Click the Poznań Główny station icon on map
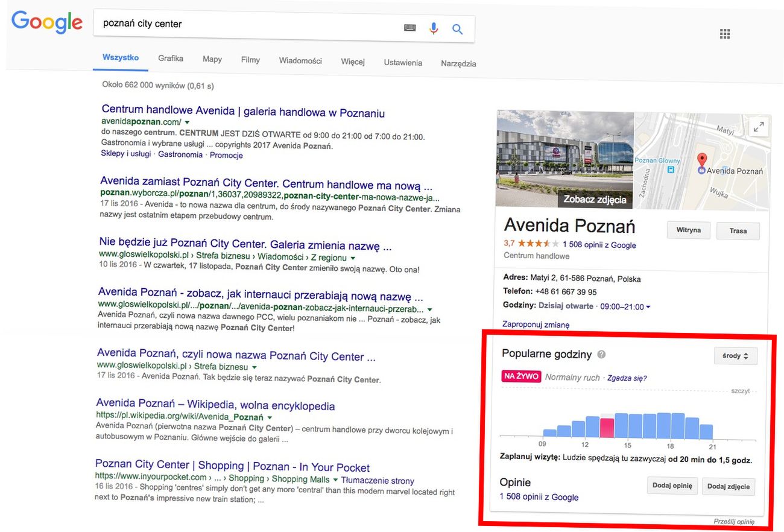The height and width of the screenshot is (532, 784). pos(672,169)
